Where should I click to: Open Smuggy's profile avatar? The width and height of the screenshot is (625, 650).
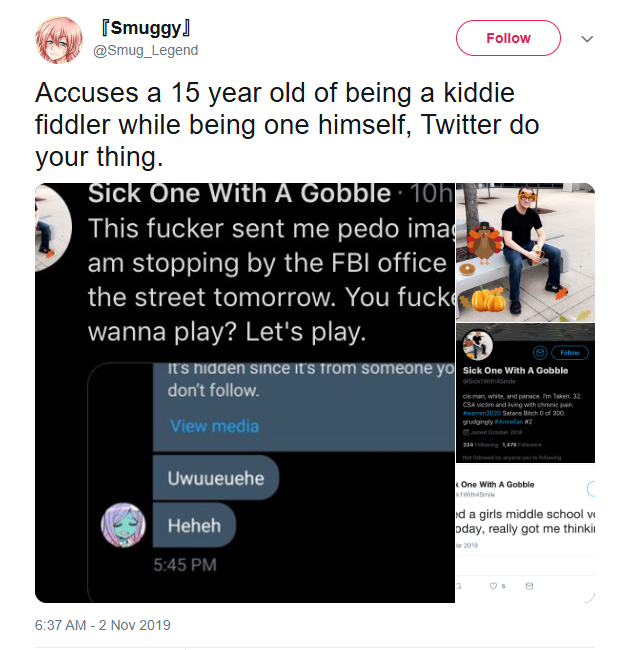[x=58, y=39]
